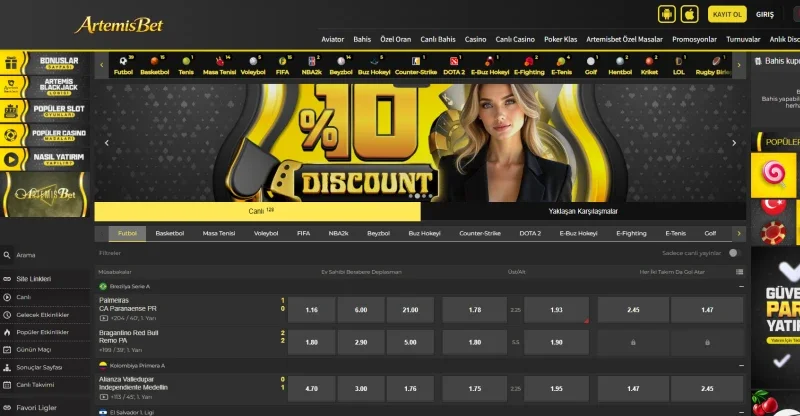The image size is (800, 416).
Task: Open live stream icon for Palmeiras match
Action: 104,318
